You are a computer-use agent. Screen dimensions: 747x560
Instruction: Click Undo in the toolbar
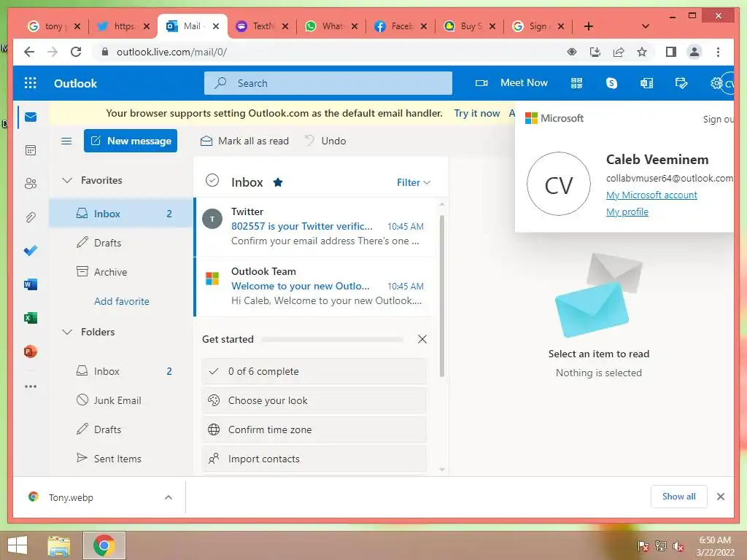(325, 141)
